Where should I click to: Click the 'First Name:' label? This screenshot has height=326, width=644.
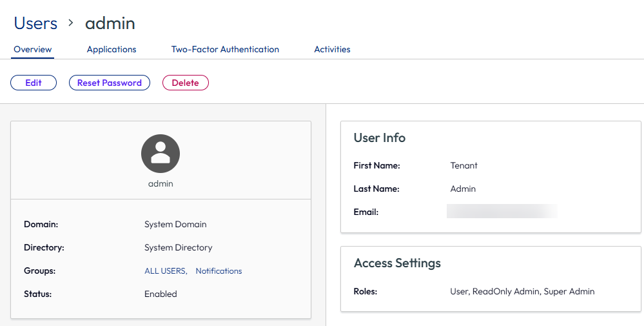click(376, 166)
